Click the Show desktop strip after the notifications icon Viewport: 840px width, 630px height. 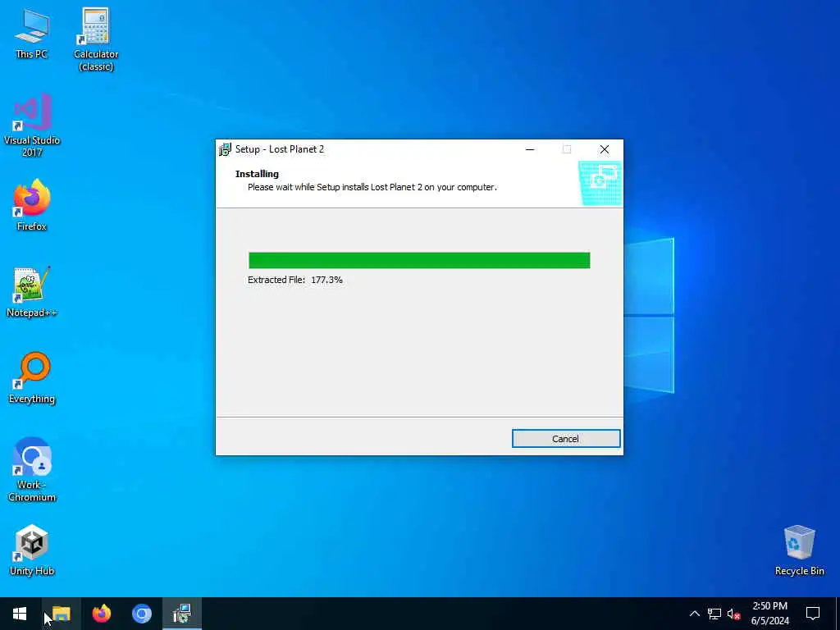click(x=838, y=614)
